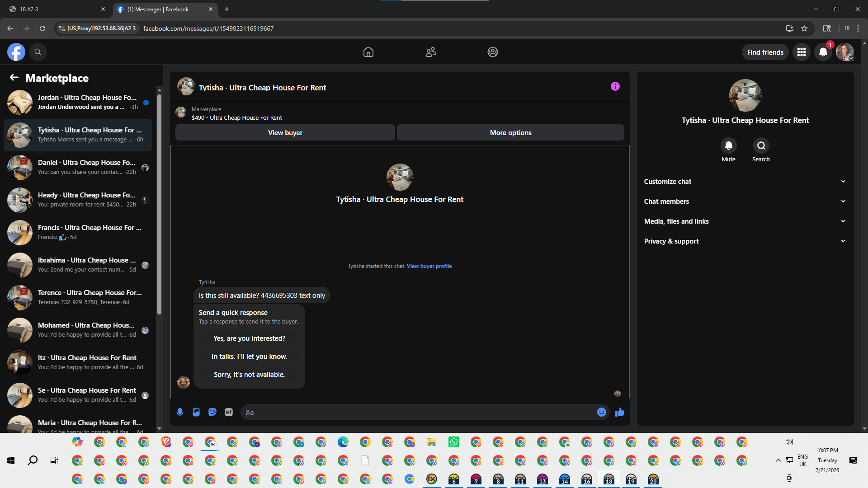868x488 pixels.
Task: Reload the page in browser
Action: [x=42, y=28]
